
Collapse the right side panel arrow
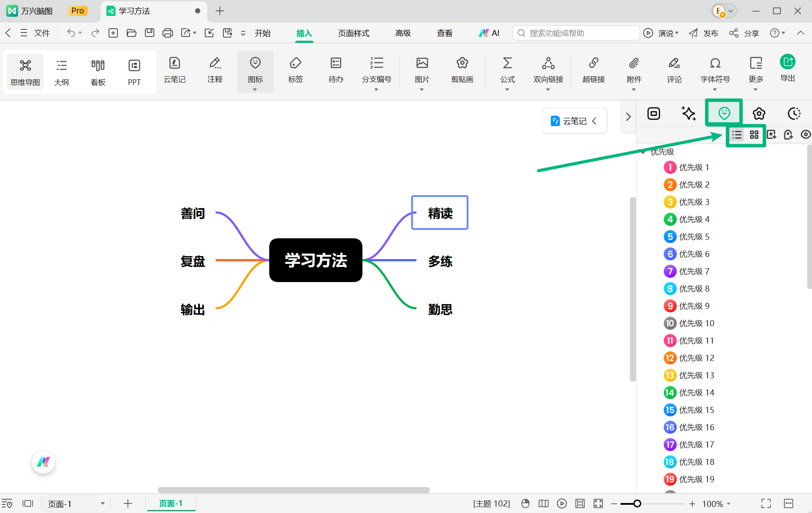click(628, 117)
